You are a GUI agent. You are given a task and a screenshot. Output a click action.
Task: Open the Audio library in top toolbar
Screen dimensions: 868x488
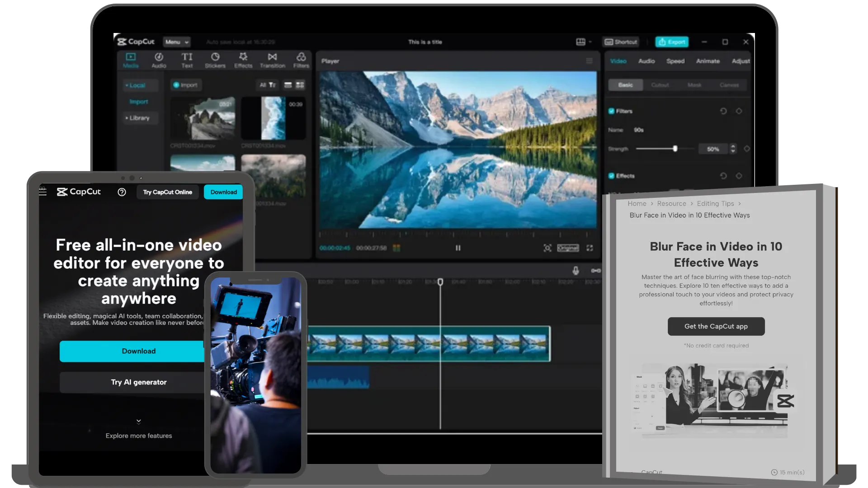(x=159, y=60)
